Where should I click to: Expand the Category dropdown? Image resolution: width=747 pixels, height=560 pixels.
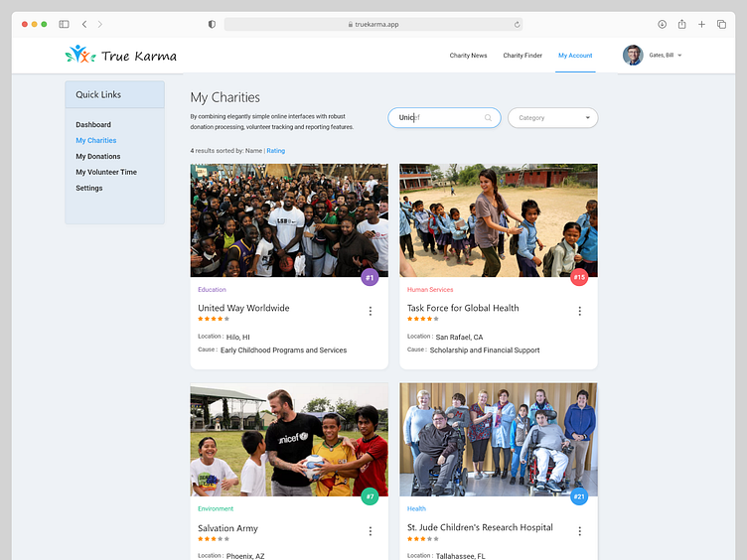coord(552,118)
